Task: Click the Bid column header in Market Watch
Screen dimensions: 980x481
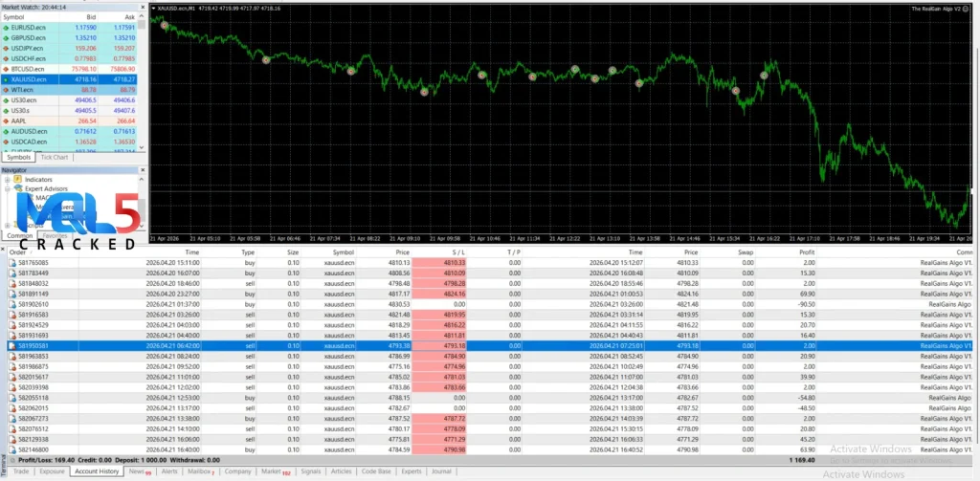Action: (78, 17)
